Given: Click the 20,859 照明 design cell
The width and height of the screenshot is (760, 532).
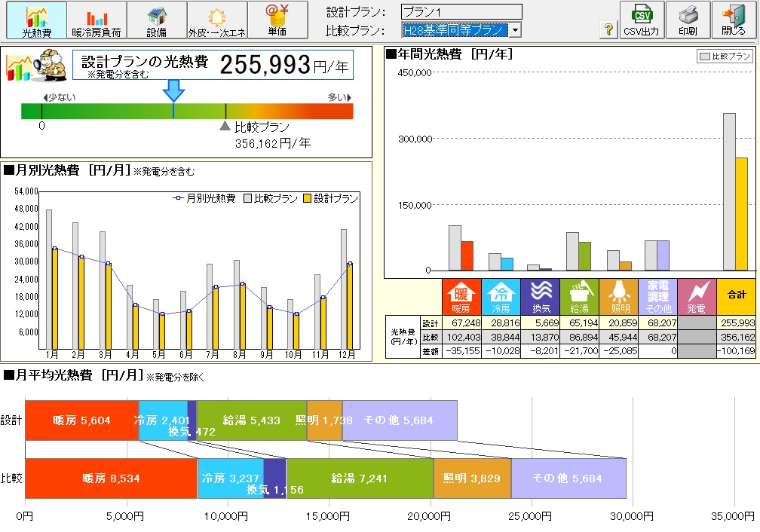Looking at the screenshot, I should pos(619,323).
